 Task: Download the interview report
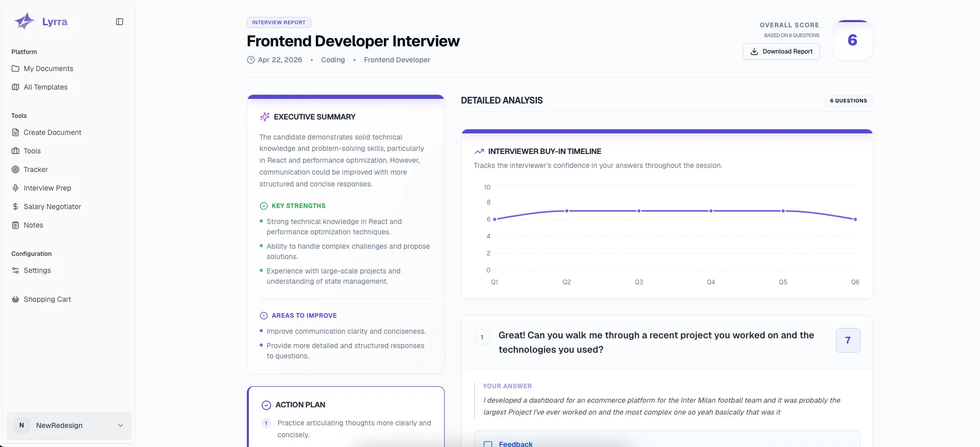point(781,51)
